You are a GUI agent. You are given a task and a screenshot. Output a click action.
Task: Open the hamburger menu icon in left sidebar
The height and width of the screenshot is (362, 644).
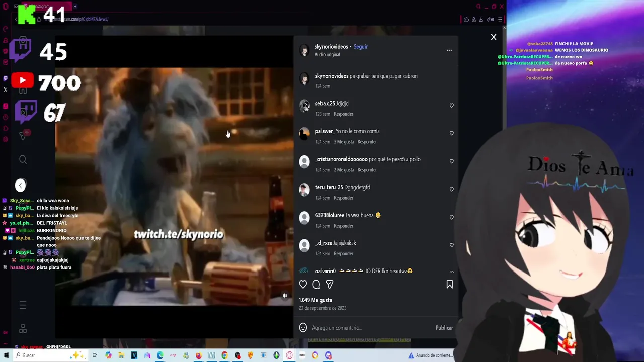click(23, 305)
